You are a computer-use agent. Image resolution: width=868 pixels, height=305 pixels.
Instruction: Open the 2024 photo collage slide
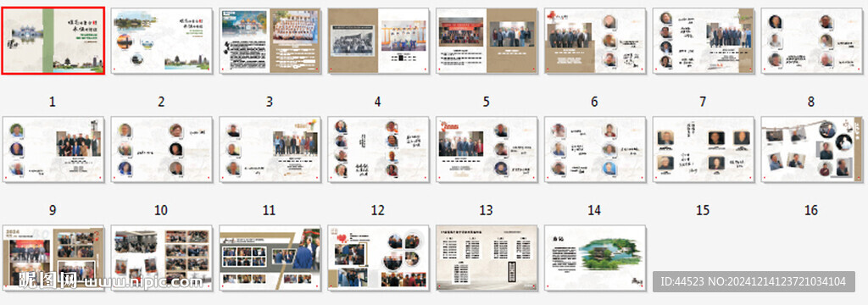click(x=53, y=258)
